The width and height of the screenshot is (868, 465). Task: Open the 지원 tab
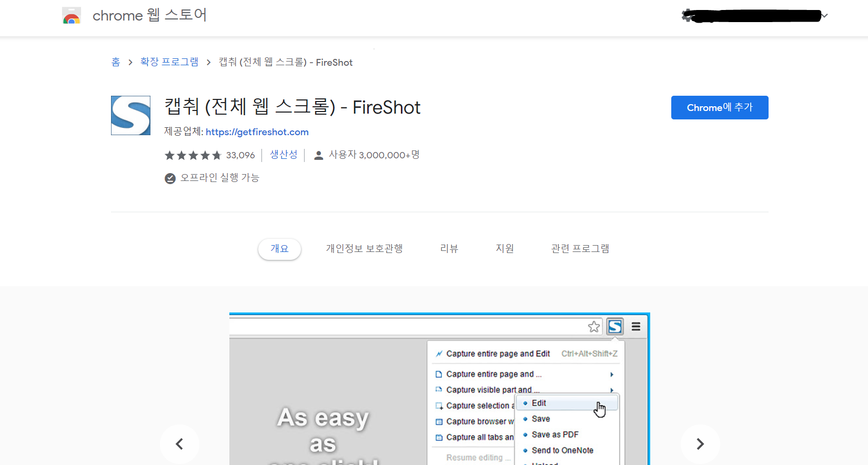[x=504, y=249]
